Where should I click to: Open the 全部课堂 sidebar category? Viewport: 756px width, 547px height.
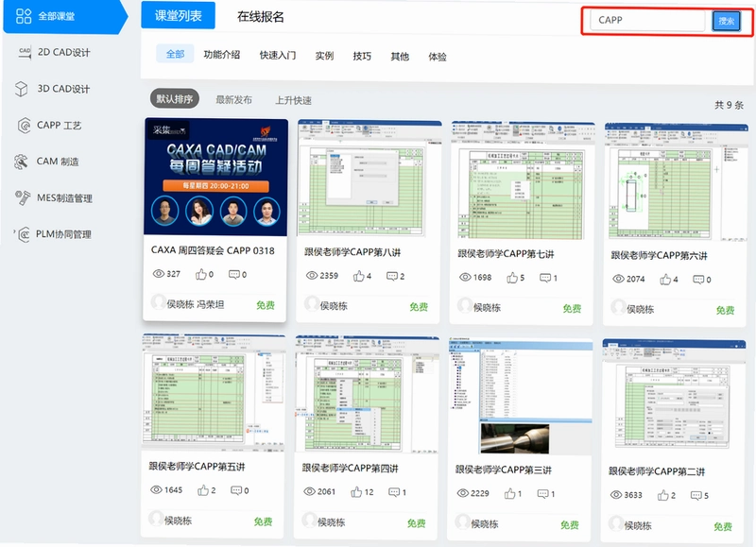[64, 16]
